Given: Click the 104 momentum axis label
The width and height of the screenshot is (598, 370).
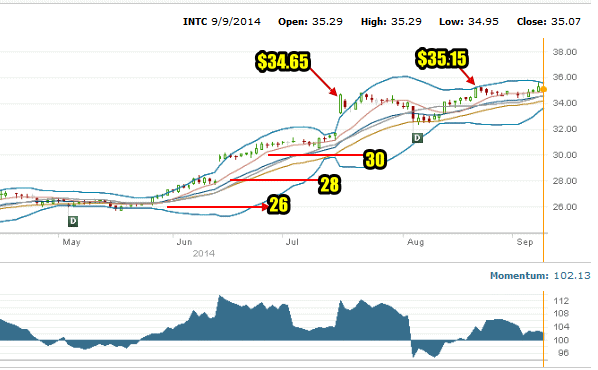Looking at the screenshot, I should (x=561, y=327).
